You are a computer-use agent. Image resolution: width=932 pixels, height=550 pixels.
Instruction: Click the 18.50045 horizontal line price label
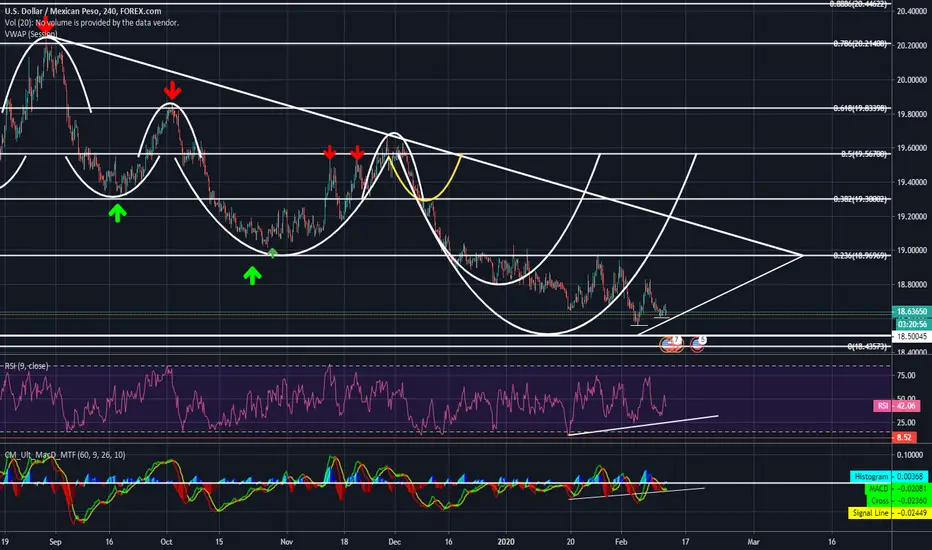(x=911, y=337)
